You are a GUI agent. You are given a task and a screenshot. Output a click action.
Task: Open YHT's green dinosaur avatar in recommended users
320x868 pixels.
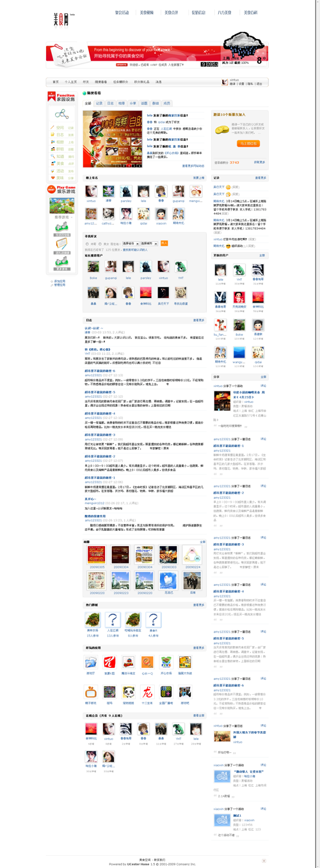click(180, 267)
